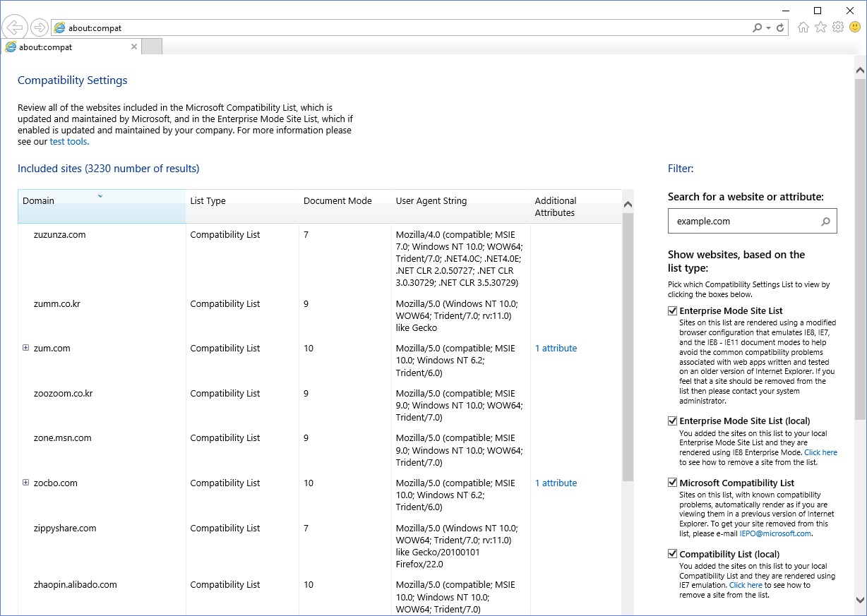This screenshot has height=616, width=867.
Task: Toggle the Microsoft Compatibility List checkbox
Action: (x=672, y=483)
